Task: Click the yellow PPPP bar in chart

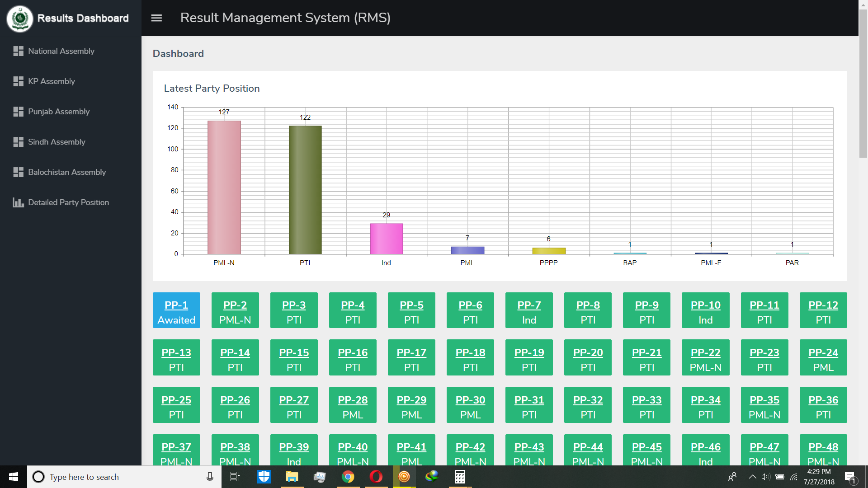Action: 549,251
